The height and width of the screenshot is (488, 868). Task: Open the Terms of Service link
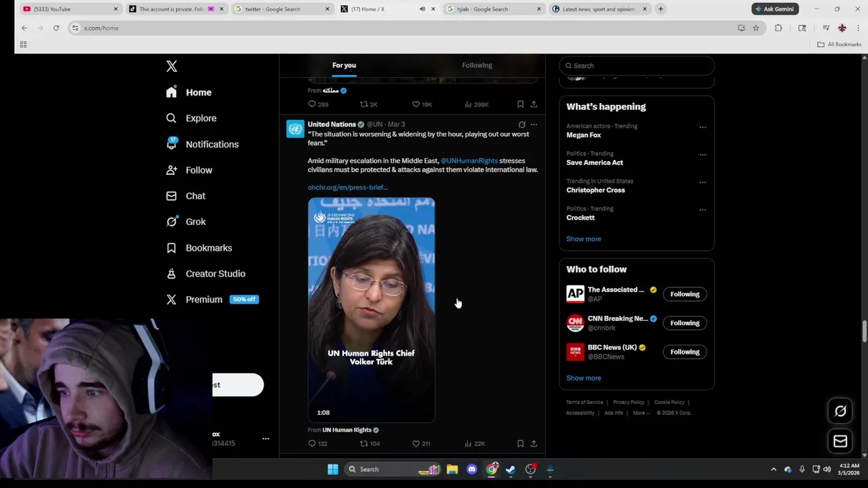pos(585,402)
